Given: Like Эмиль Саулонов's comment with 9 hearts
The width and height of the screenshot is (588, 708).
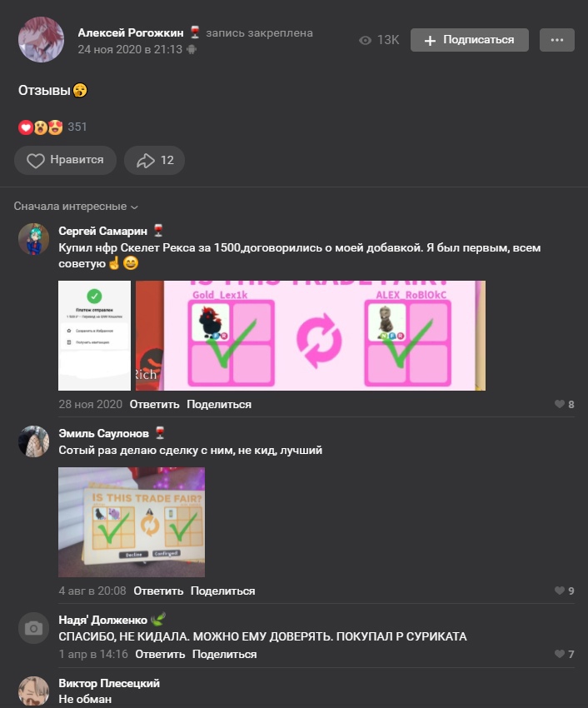Looking at the screenshot, I should pyautogui.click(x=565, y=591).
